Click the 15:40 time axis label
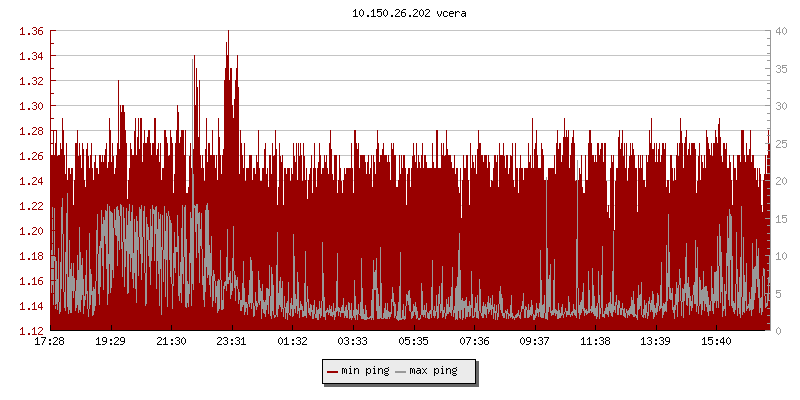This screenshot has width=800, height=400. click(716, 342)
